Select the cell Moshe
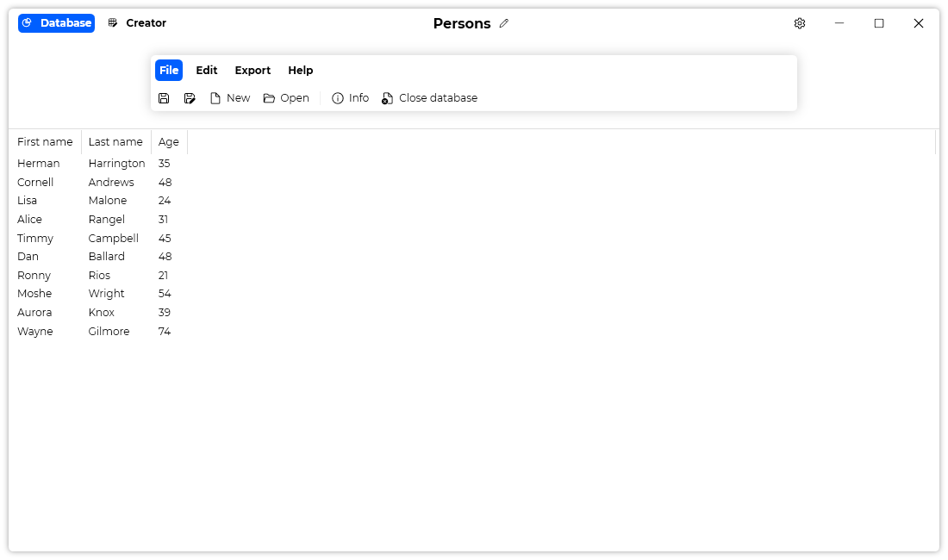The width and height of the screenshot is (948, 560). coord(34,294)
